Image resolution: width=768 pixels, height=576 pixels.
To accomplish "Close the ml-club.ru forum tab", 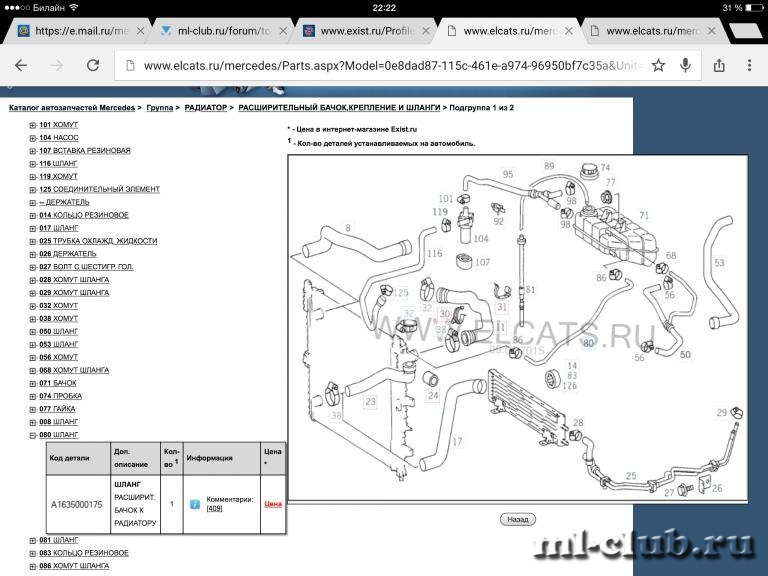I will [281, 31].
